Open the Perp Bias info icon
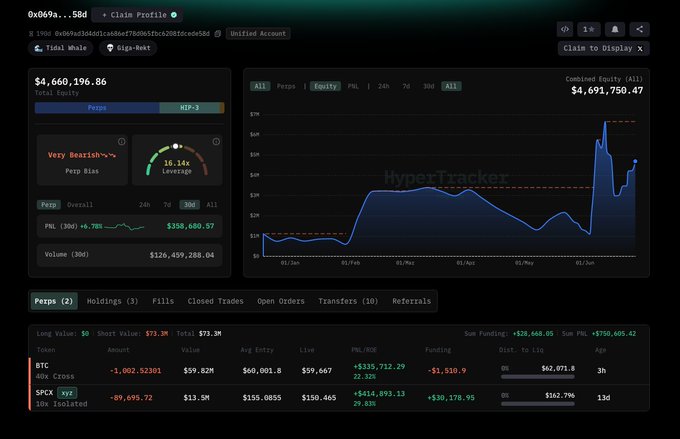 [121, 141]
